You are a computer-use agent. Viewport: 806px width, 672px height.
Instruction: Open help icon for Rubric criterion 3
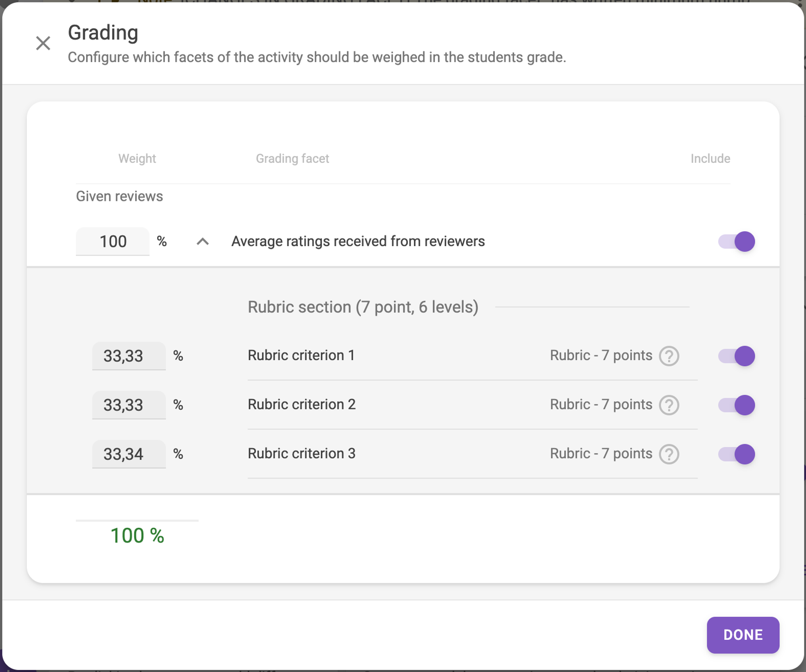669,454
